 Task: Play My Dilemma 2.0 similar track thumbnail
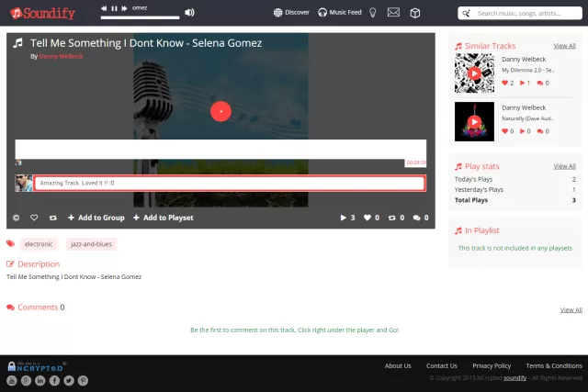(474, 73)
